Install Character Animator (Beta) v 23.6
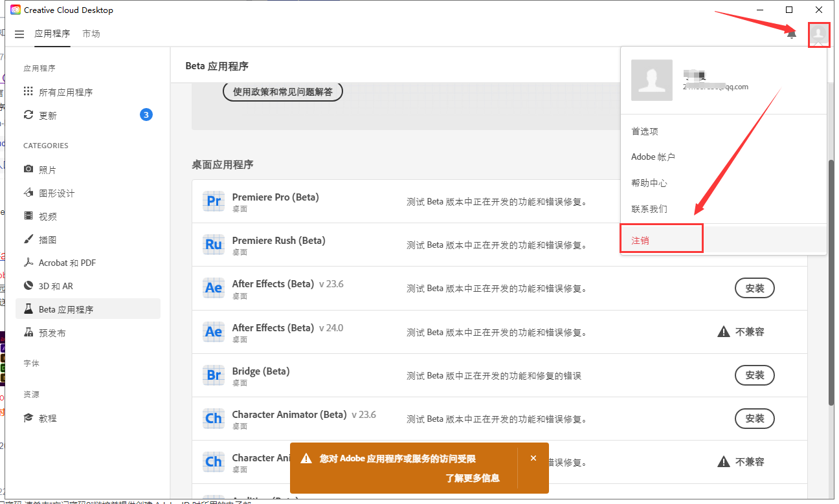 (755, 418)
